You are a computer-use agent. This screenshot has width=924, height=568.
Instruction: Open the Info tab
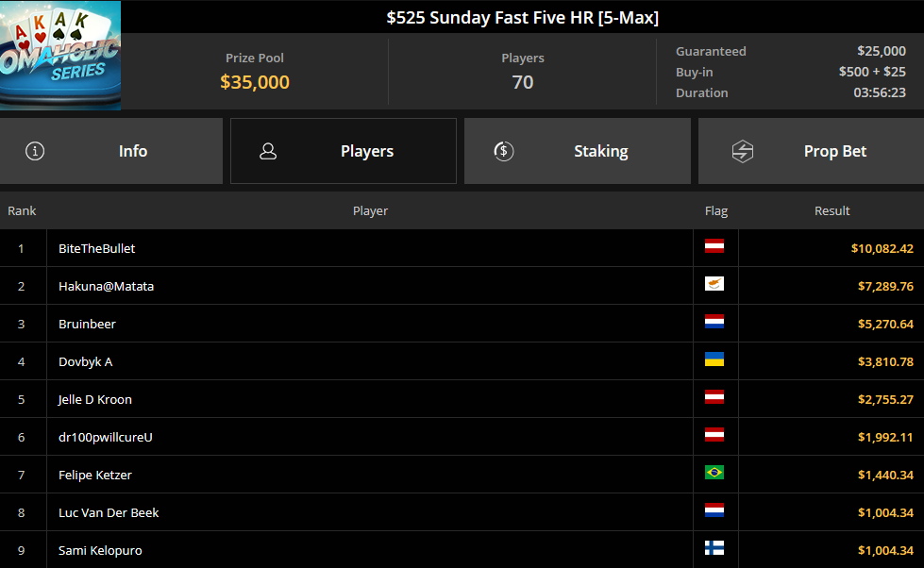[x=111, y=151]
